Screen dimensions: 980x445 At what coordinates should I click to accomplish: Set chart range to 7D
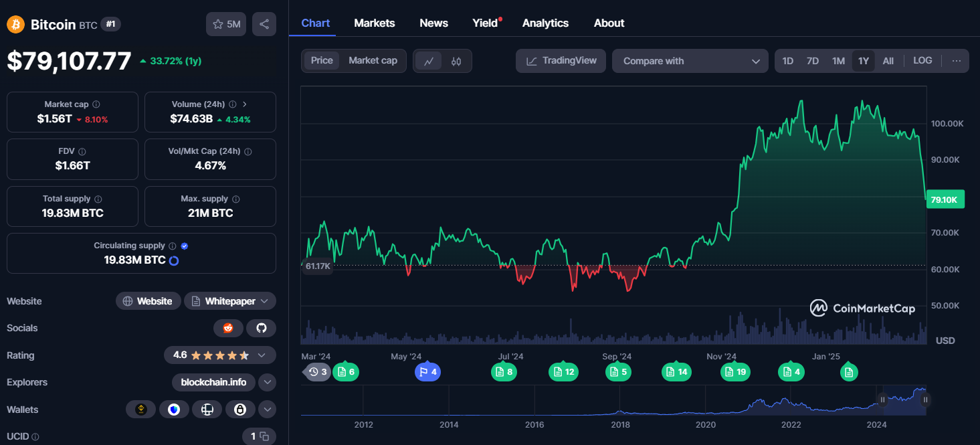(x=813, y=61)
